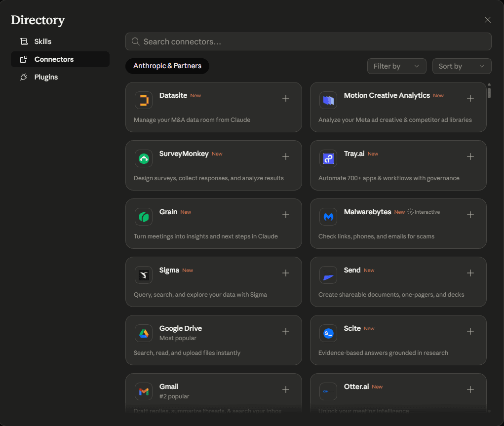This screenshot has width=504, height=426.
Task: Add the Tray.ai connector with plus
Action: pyautogui.click(x=470, y=156)
